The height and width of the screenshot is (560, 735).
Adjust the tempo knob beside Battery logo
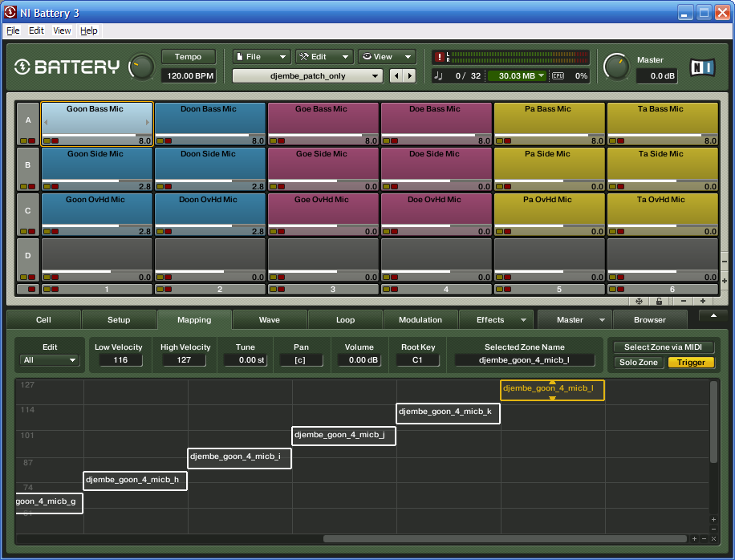(x=141, y=67)
